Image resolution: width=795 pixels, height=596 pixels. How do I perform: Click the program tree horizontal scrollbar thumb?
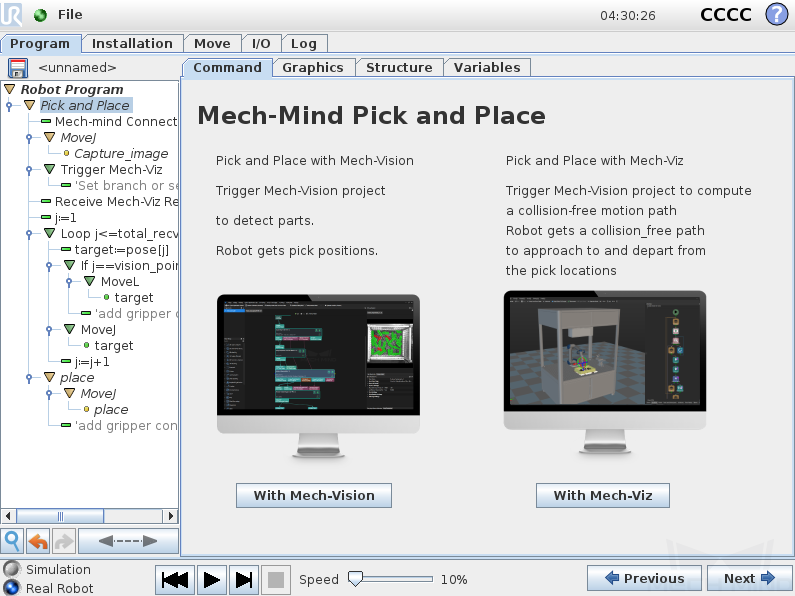(60, 516)
